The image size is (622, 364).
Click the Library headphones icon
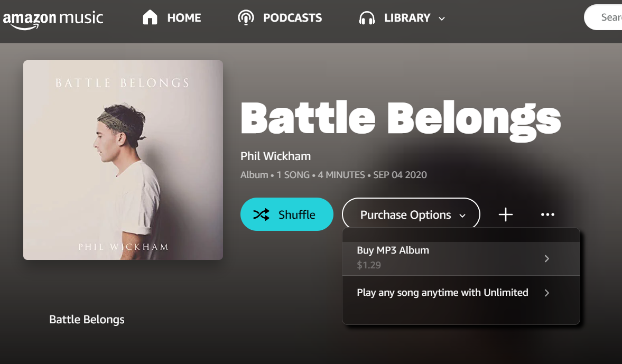click(366, 17)
